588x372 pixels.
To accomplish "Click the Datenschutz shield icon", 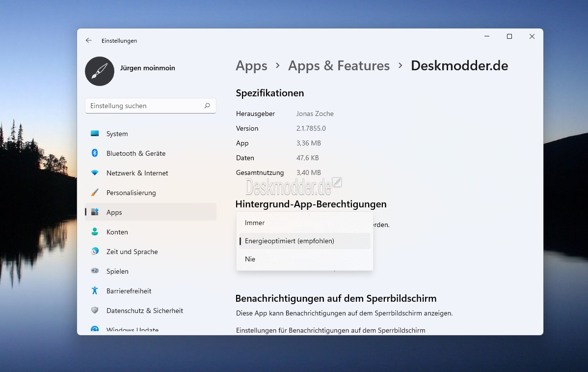I will point(95,311).
